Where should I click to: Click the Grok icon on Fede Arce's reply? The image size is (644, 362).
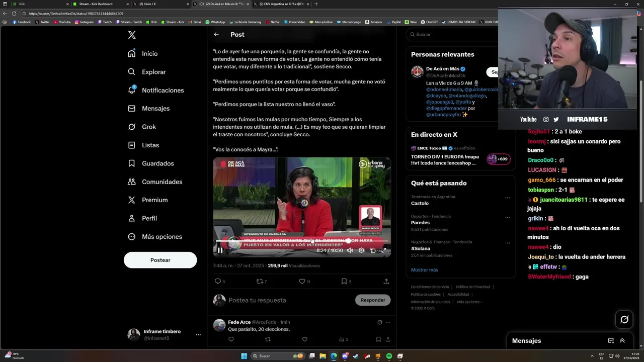(x=379, y=322)
